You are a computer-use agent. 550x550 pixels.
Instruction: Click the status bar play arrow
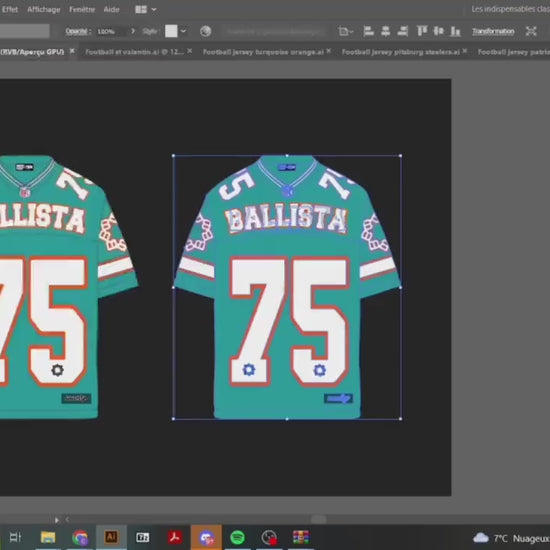click(57, 520)
